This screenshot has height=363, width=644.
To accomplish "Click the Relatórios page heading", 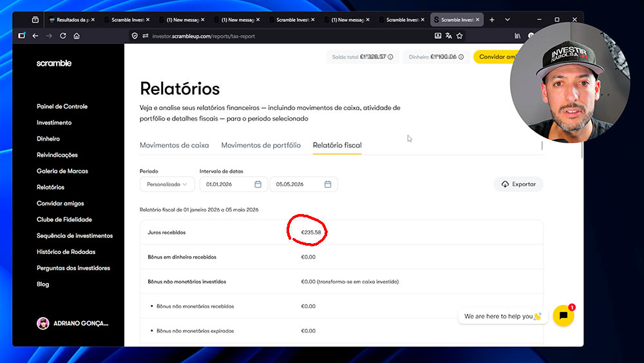I will 180,88.
